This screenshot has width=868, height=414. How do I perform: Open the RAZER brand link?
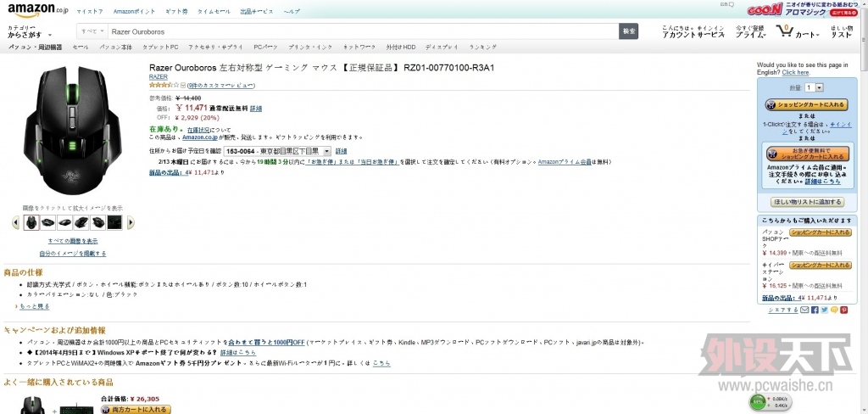159,77
